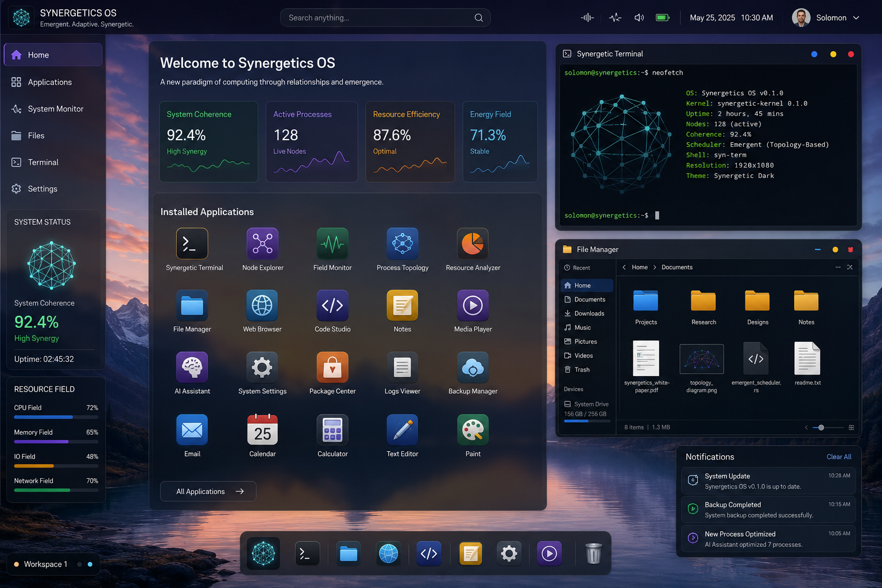Viewport: 882px width, 588px height.
Task: Launch the Logs Viewer app
Action: 403,367
